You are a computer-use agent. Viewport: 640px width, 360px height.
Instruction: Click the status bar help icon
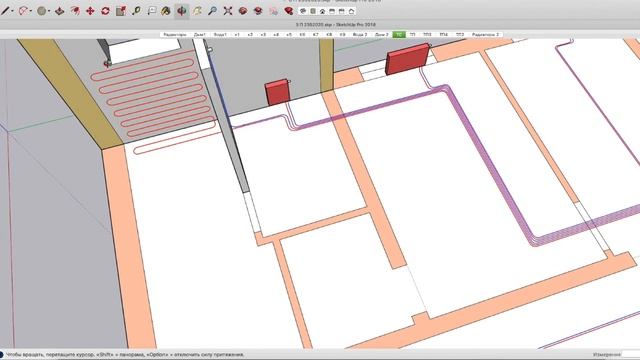1,354
